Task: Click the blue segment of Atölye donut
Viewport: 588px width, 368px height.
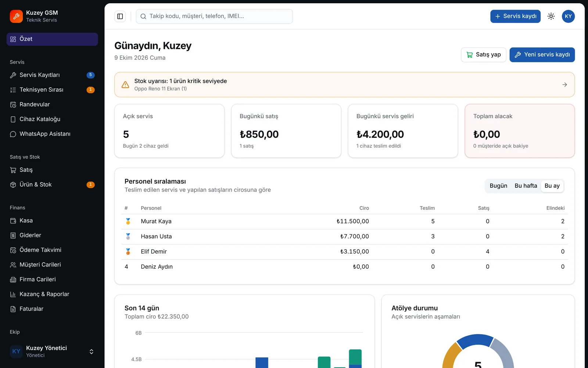Action: click(x=475, y=340)
